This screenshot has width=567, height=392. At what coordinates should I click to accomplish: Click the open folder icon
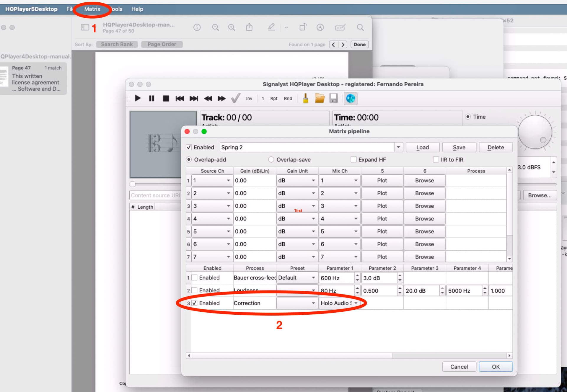coord(320,98)
